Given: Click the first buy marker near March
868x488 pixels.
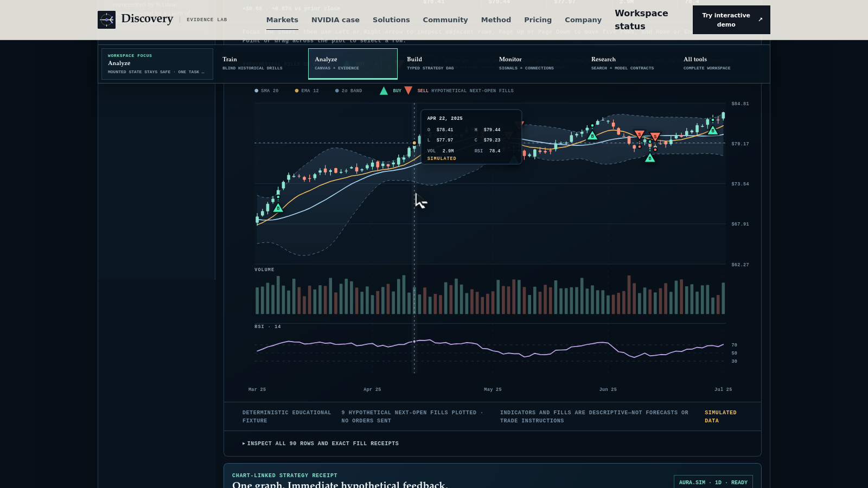Looking at the screenshot, I should point(278,208).
